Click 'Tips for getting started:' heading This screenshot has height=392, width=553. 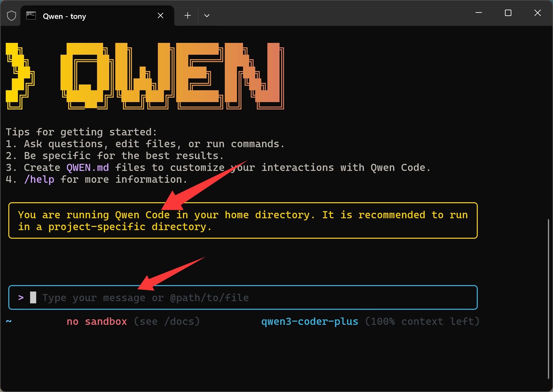point(81,132)
